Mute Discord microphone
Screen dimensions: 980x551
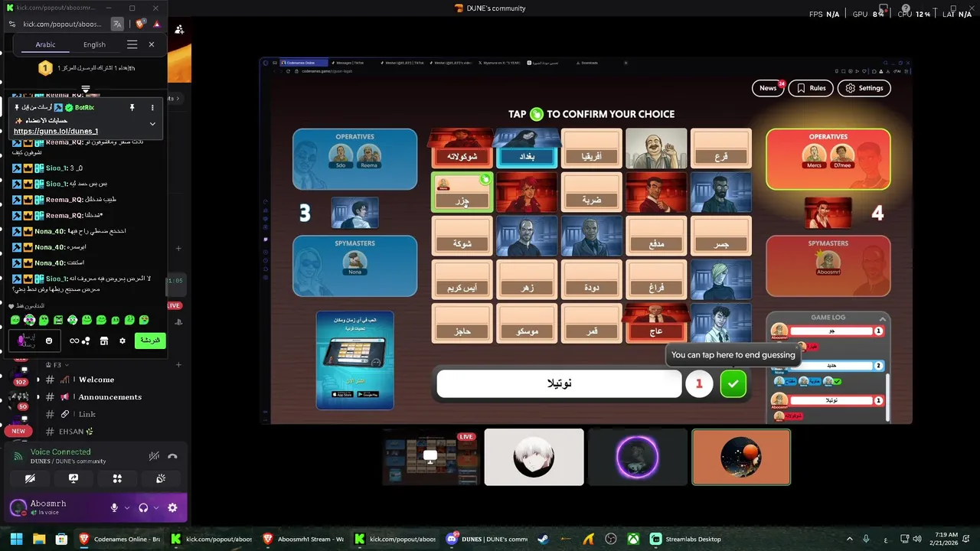114,507
